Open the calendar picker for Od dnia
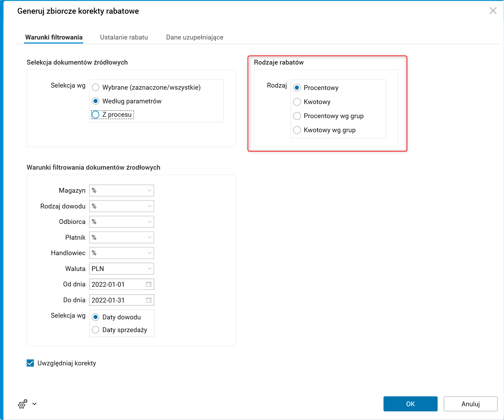The width and height of the screenshot is (504, 420). coord(149,284)
